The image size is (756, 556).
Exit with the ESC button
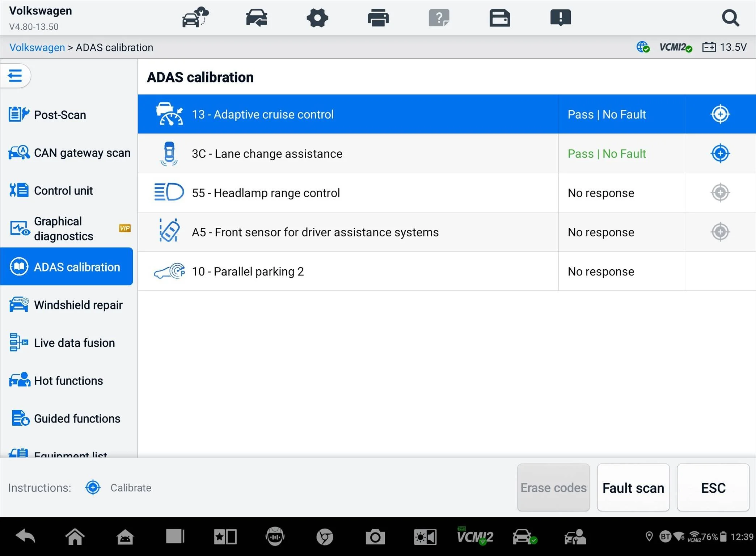point(713,488)
